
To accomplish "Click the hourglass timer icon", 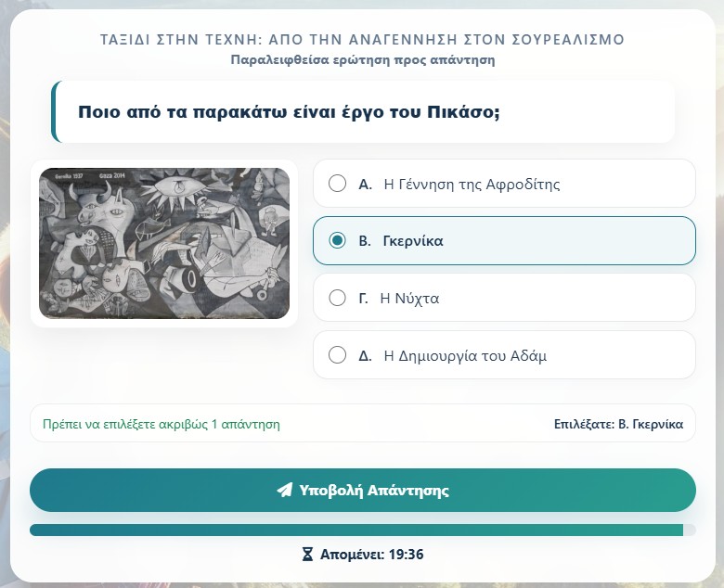I will tap(307, 554).
